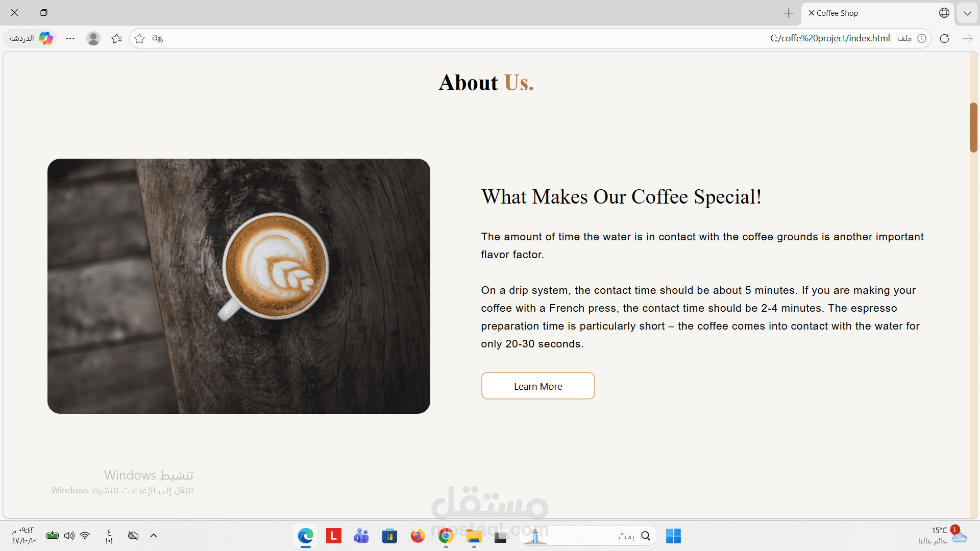Click the brown page scrollbar thumb
The image size is (980, 551).
click(973, 128)
